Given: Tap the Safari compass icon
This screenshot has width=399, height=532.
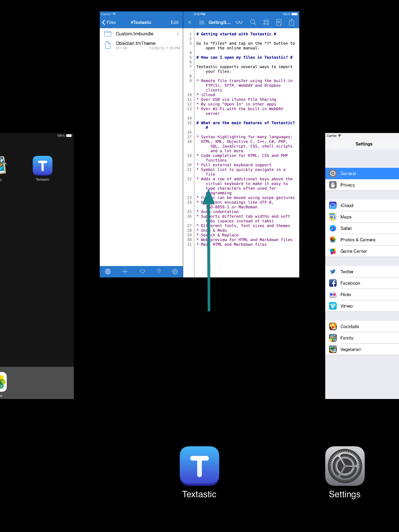Looking at the screenshot, I should click(333, 228).
